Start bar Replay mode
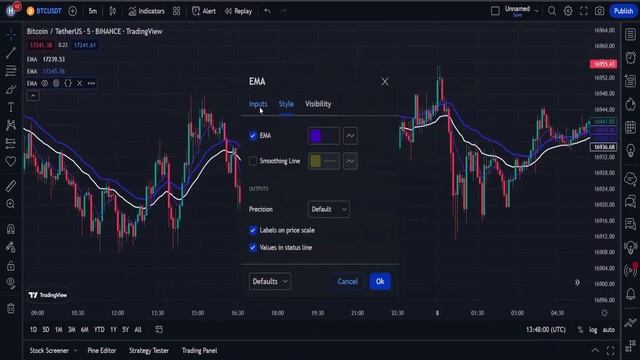 tap(238, 11)
